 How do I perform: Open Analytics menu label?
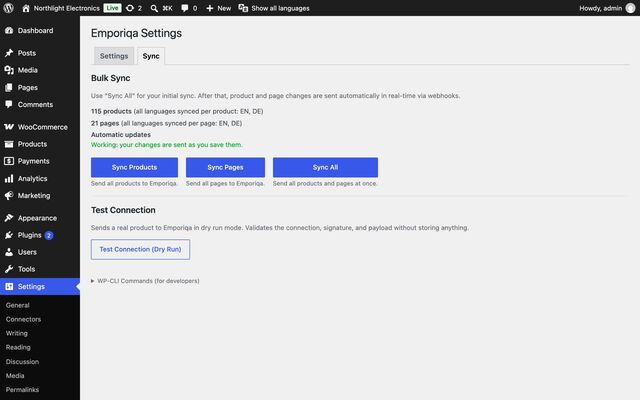pos(32,178)
